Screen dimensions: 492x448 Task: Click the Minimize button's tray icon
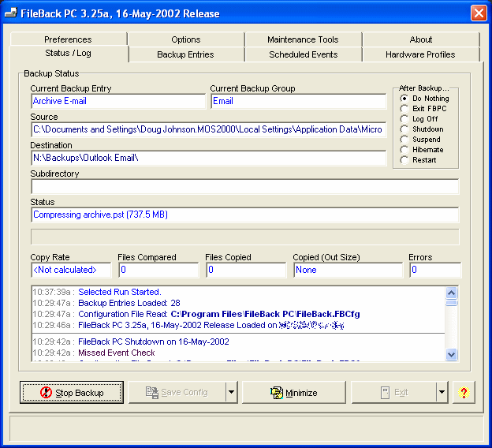coord(277,393)
